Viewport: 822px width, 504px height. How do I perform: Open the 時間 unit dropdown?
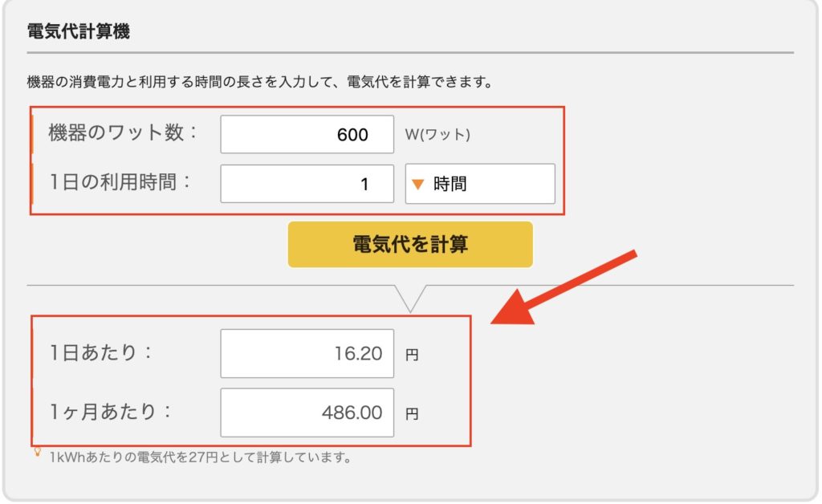[479, 184]
